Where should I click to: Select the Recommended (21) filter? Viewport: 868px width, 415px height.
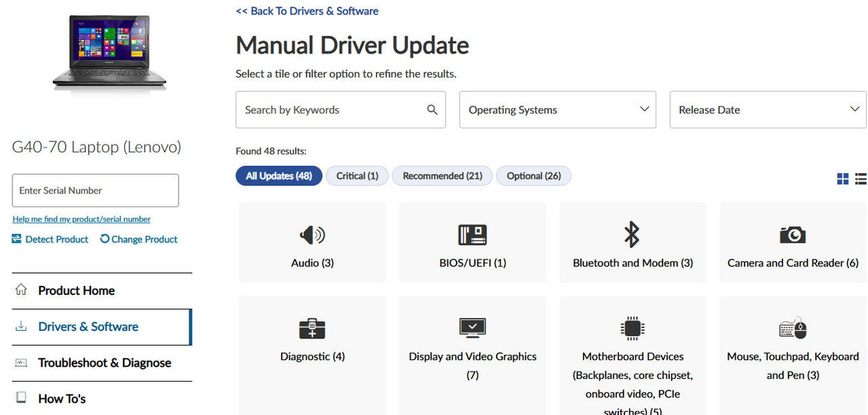coord(442,176)
